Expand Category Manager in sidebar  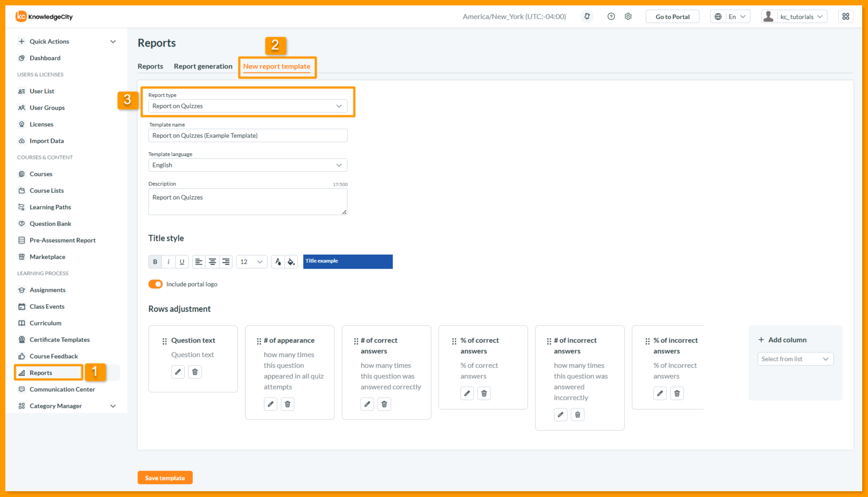tap(66, 406)
